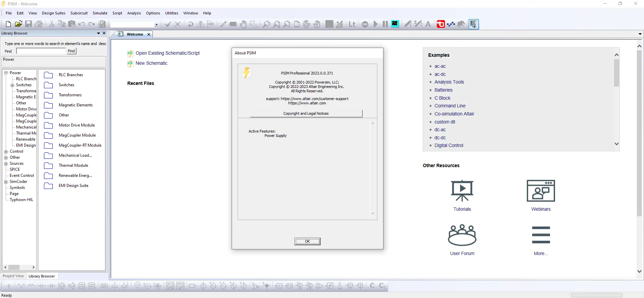Toggle the Library Browser toolbar icon
Viewport: 644px width, 298px height.
coord(474,24)
